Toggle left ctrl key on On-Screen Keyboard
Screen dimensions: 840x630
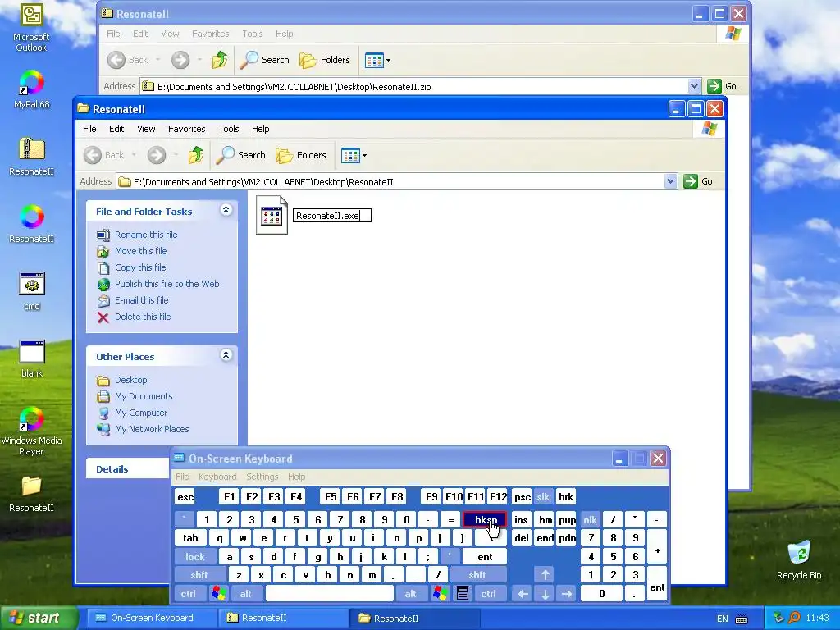click(x=189, y=594)
